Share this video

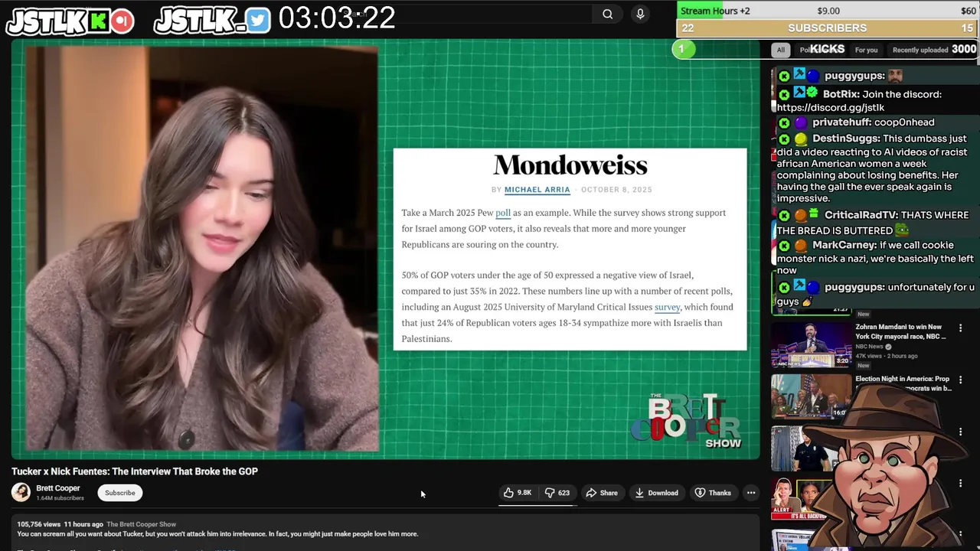coord(602,493)
